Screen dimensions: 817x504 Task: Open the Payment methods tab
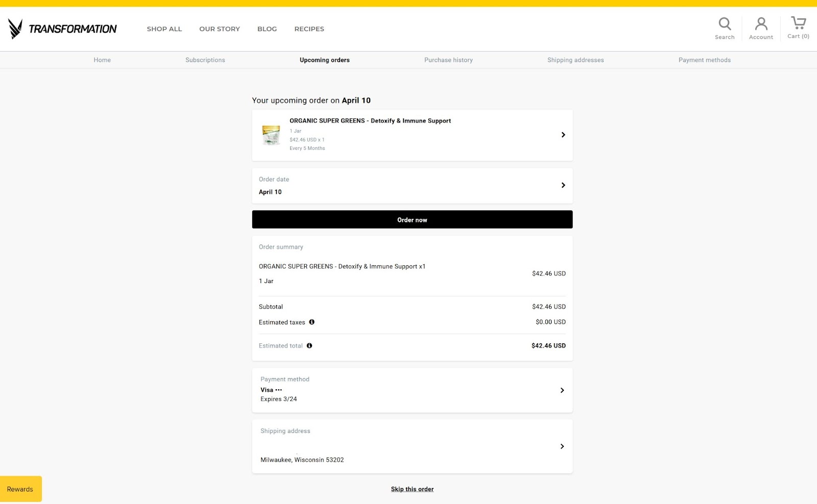click(x=705, y=60)
